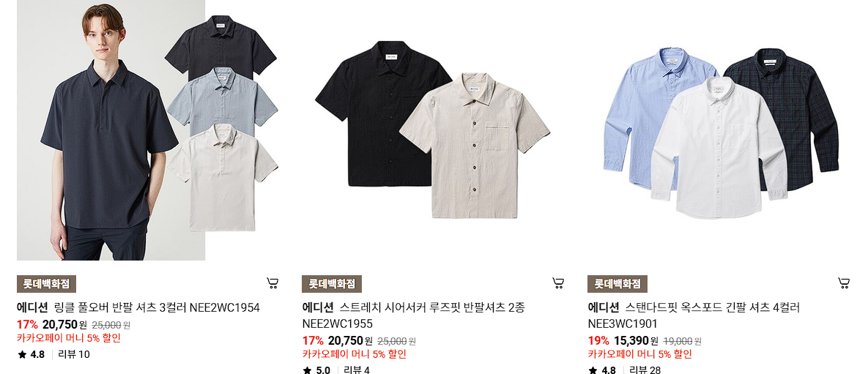Open 리뷰 28 reviews for oxford shirt
868x374 pixels.
pyautogui.click(x=645, y=370)
